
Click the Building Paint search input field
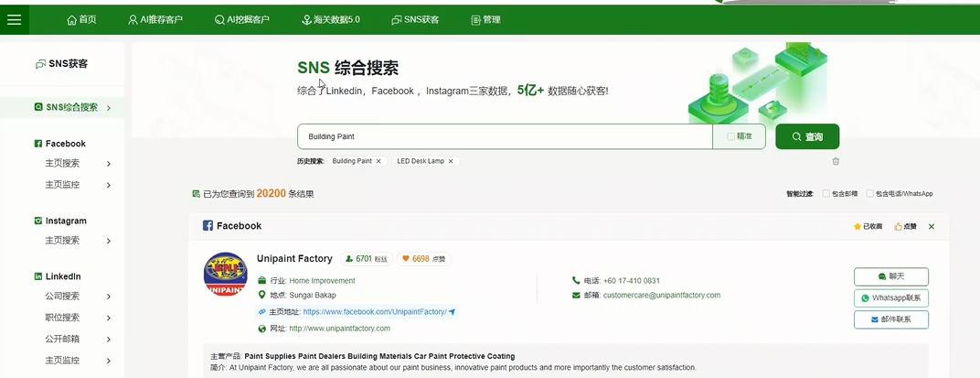click(x=503, y=136)
